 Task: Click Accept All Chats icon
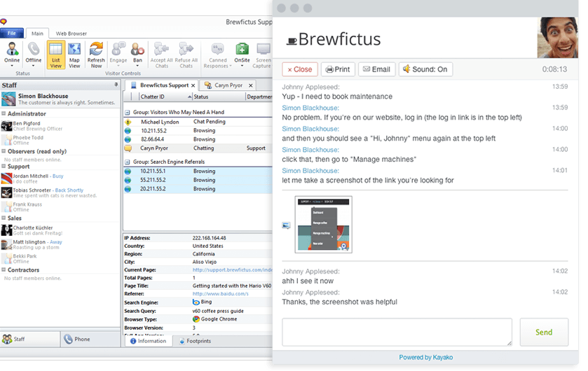point(161,49)
